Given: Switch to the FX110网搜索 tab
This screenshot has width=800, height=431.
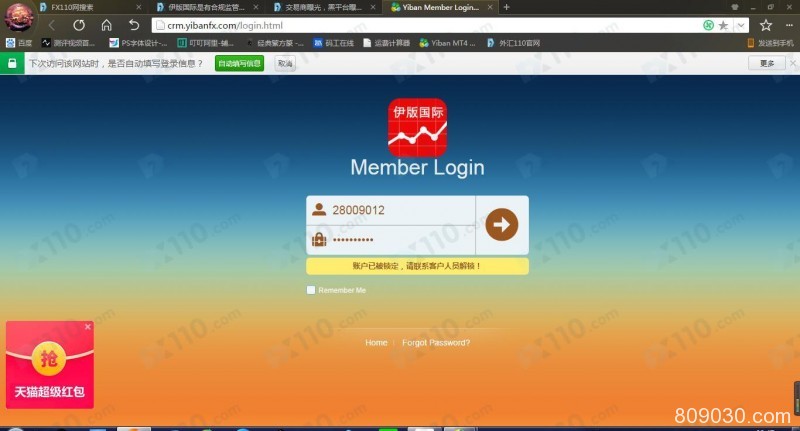Looking at the screenshot, I should (89, 7).
